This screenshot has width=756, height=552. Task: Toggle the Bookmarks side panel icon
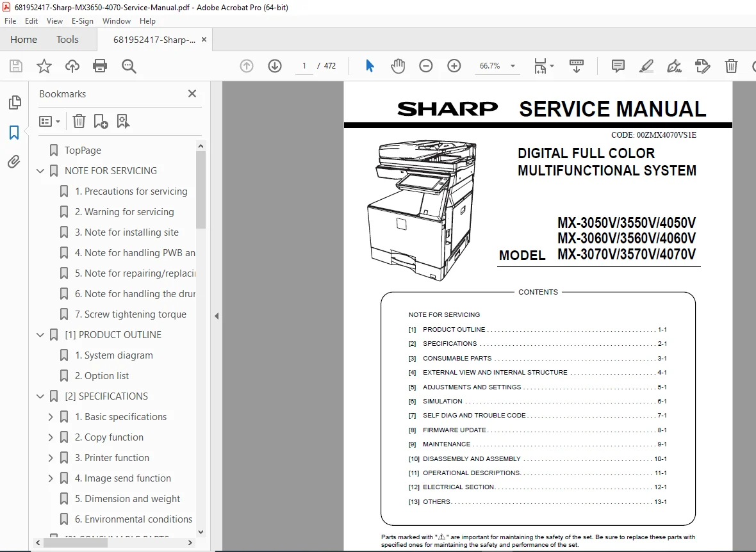tap(14, 132)
